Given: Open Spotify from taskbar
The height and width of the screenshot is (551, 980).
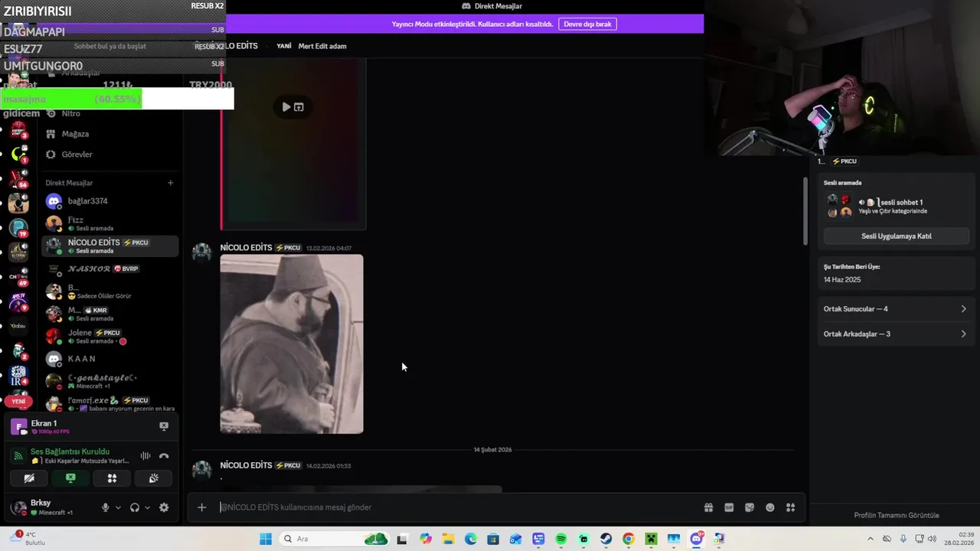Looking at the screenshot, I should (561, 539).
